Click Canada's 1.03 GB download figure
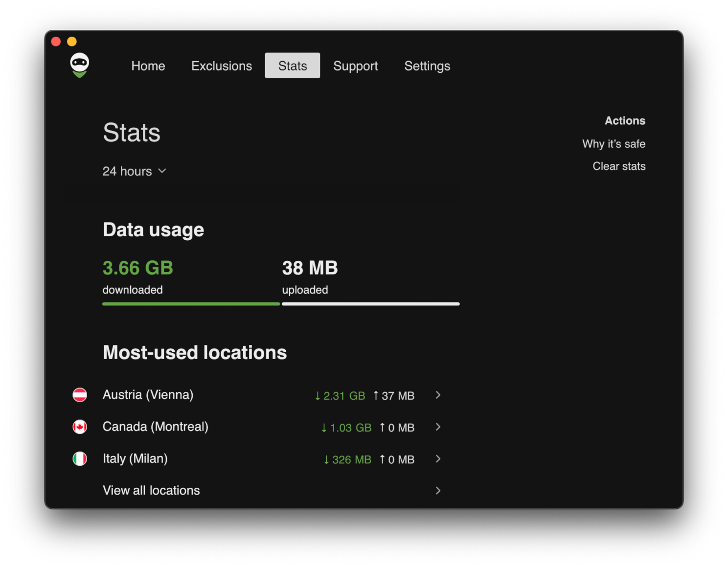Screen dimensions: 728x568 pos(346,428)
